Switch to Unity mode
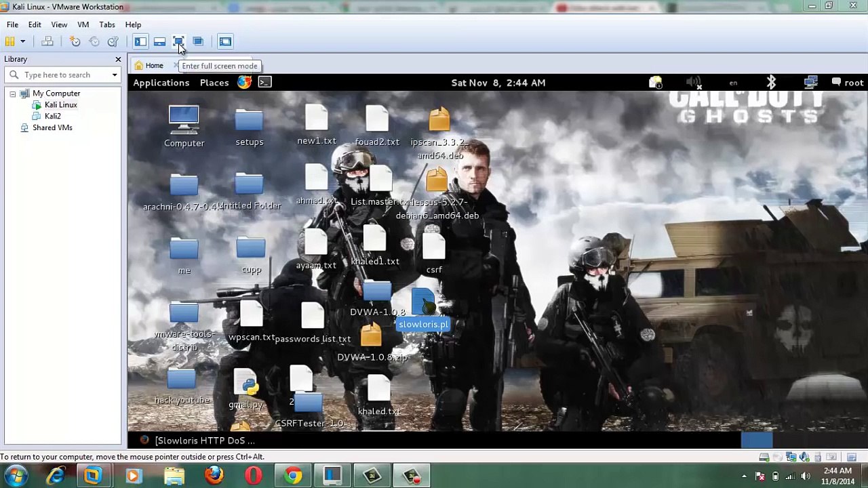Image resolution: width=868 pixels, height=488 pixels. [x=198, y=42]
